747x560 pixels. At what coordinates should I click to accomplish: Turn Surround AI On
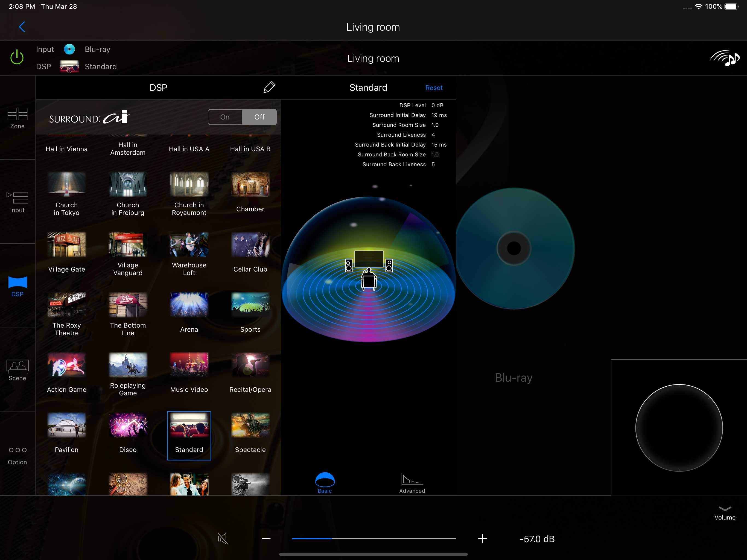click(x=225, y=117)
